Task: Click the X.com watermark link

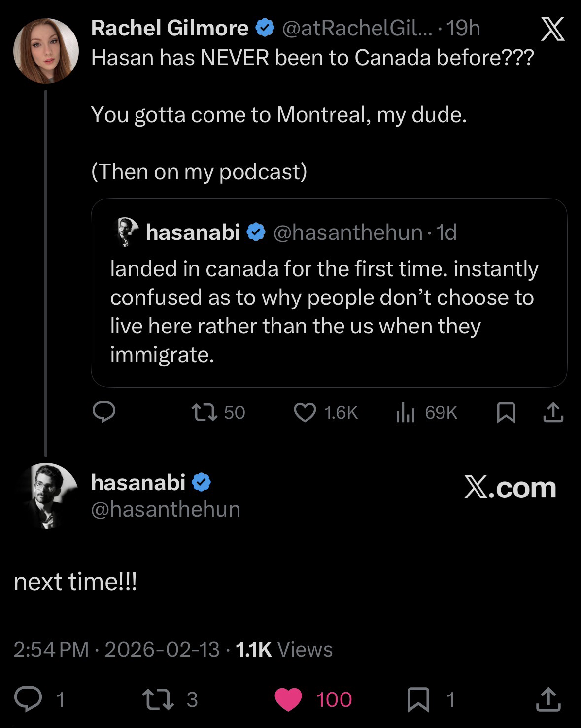Action: click(510, 488)
